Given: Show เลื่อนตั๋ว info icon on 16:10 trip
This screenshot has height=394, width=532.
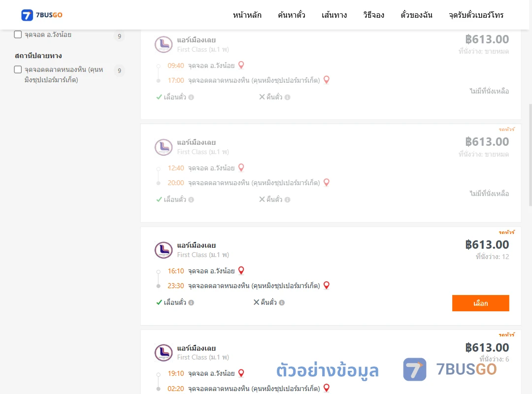Looking at the screenshot, I should (x=191, y=303).
